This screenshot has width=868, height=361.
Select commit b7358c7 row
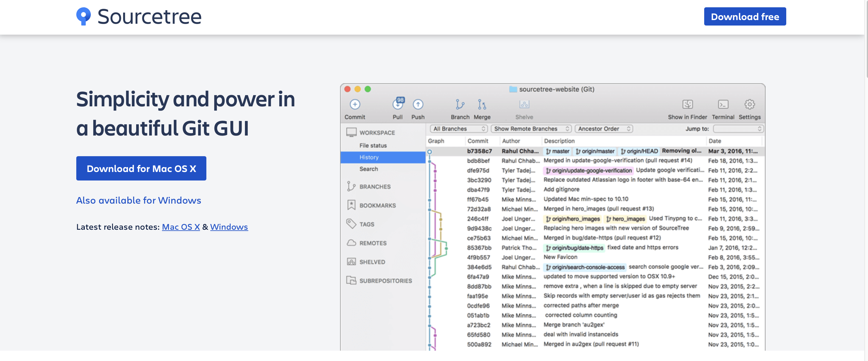[x=595, y=151]
